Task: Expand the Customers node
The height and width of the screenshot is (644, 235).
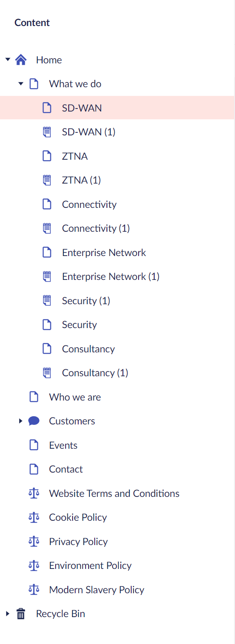Action: coord(20,421)
